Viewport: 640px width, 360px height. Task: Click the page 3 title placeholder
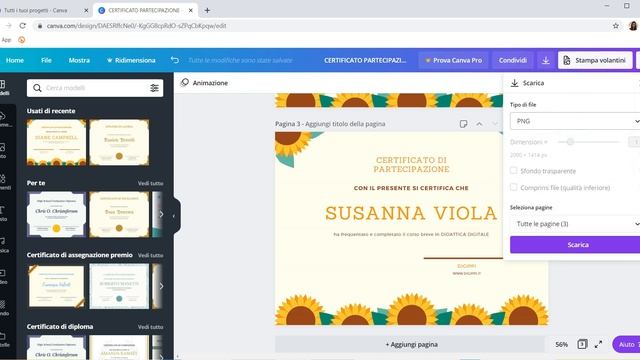coord(345,124)
